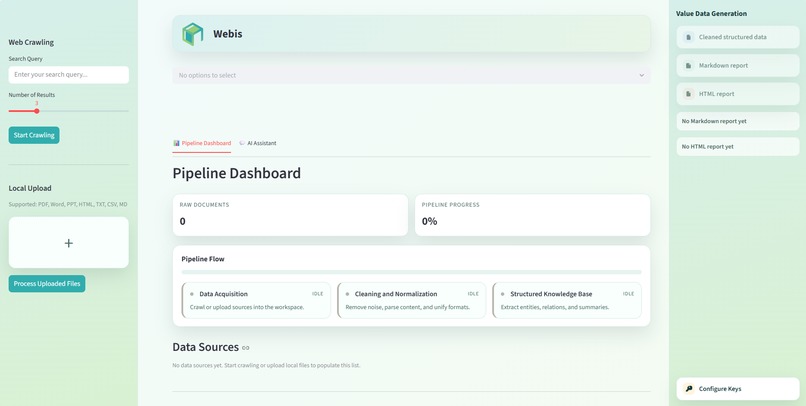
Task: Click the Raw Documents metric card
Action: [290, 215]
